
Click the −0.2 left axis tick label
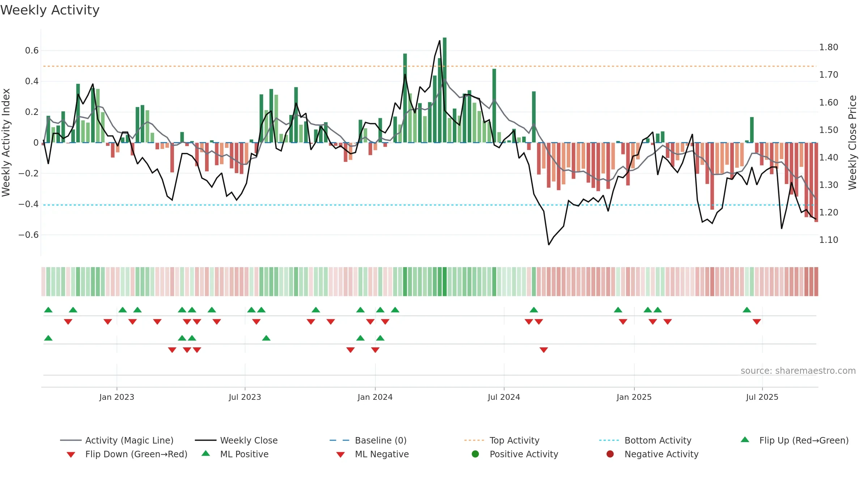(x=29, y=174)
